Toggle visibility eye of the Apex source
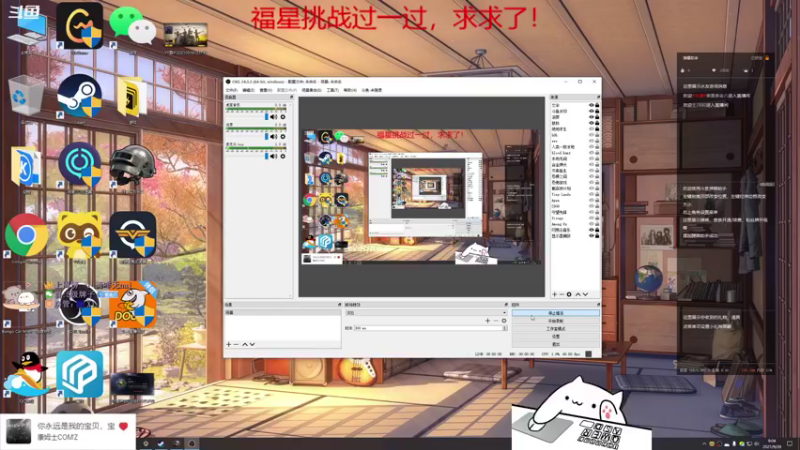 coord(591,201)
